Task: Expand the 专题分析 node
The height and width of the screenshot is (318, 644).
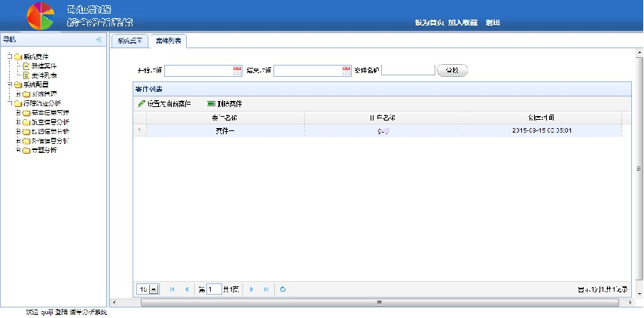Action: (18, 151)
